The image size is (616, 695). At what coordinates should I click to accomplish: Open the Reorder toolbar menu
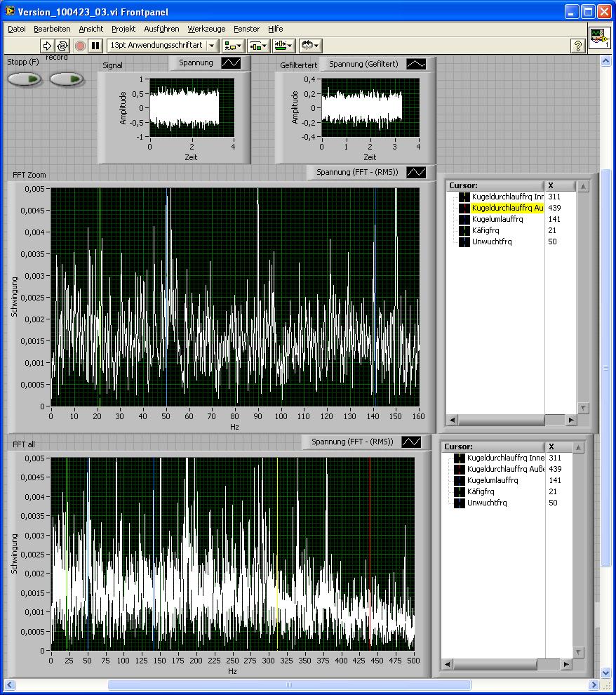(x=309, y=46)
